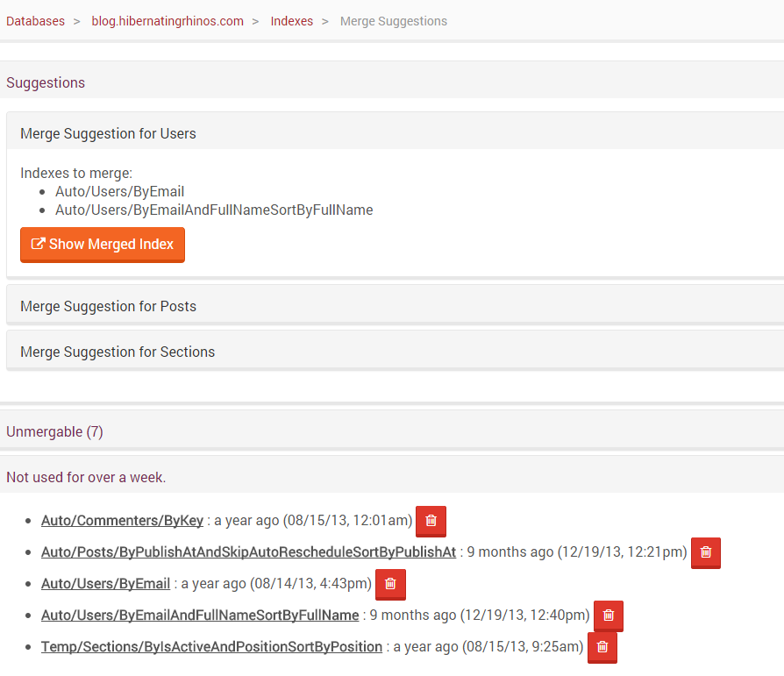Click Merge Suggestions breadcrumb text

(394, 21)
